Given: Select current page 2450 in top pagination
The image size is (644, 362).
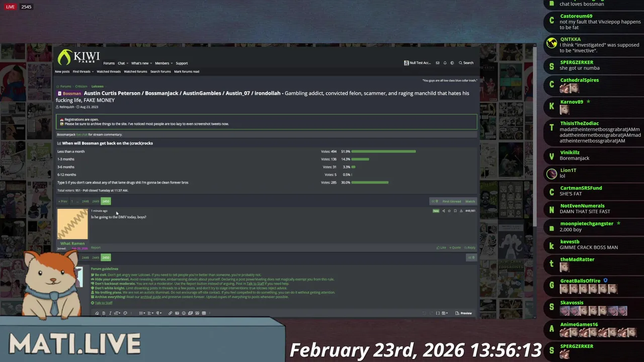Looking at the screenshot, I should [106, 201].
